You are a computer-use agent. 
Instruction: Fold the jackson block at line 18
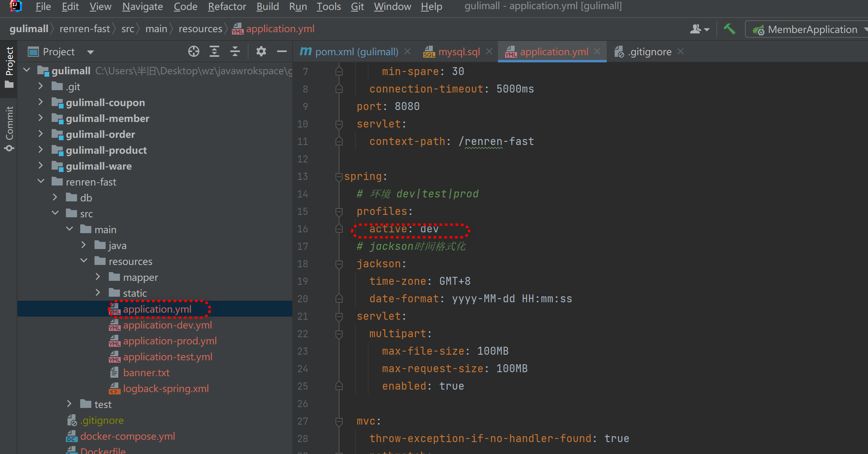pyautogui.click(x=339, y=264)
